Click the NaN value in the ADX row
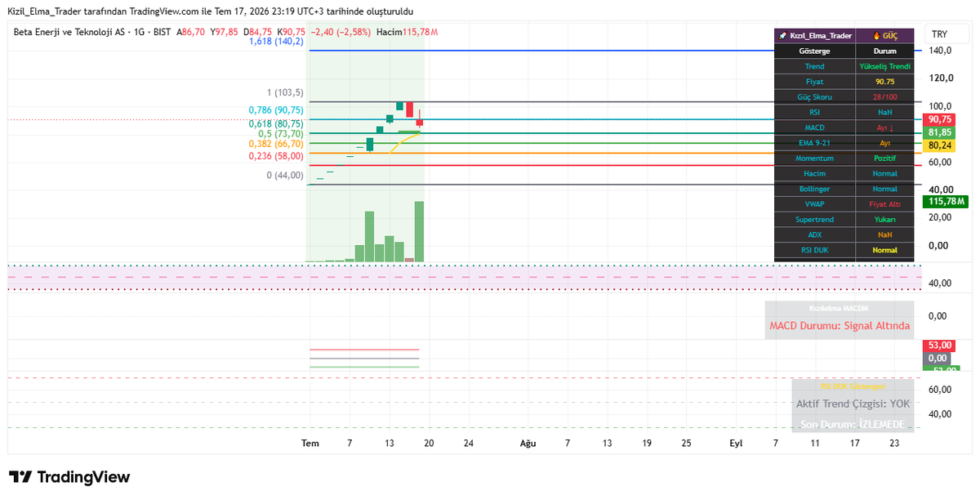Viewport: 980px width, 500px height. pyautogui.click(x=885, y=234)
